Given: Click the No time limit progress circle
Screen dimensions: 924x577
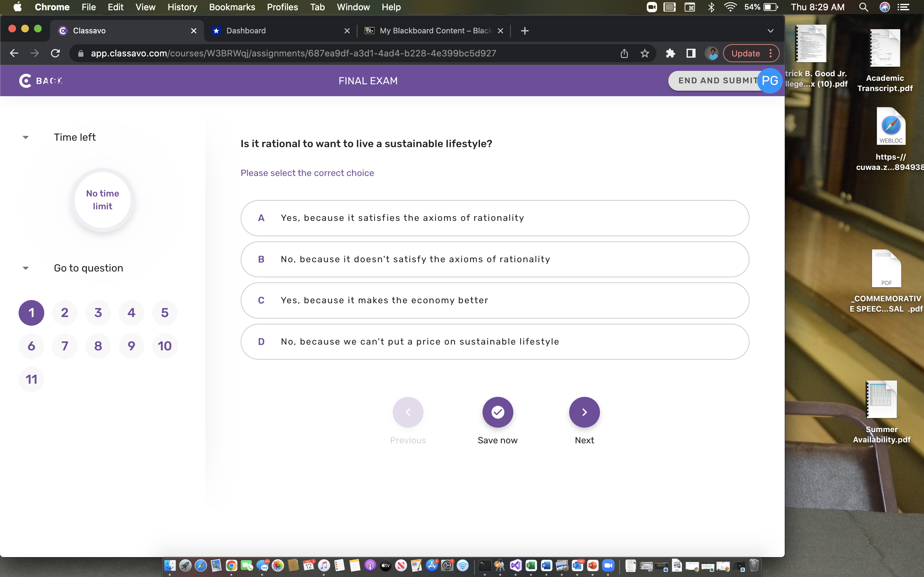Looking at the screenshot, I should pos(102,200).
